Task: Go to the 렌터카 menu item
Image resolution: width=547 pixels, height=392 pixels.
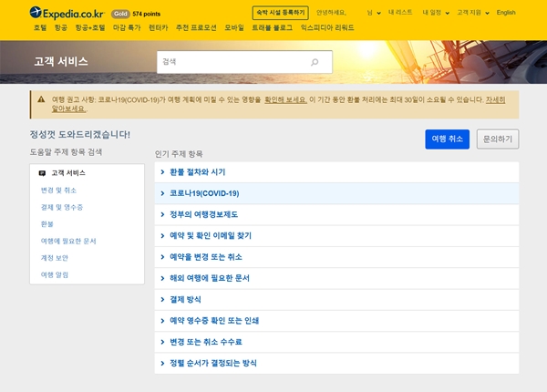Action: point(161,29)
